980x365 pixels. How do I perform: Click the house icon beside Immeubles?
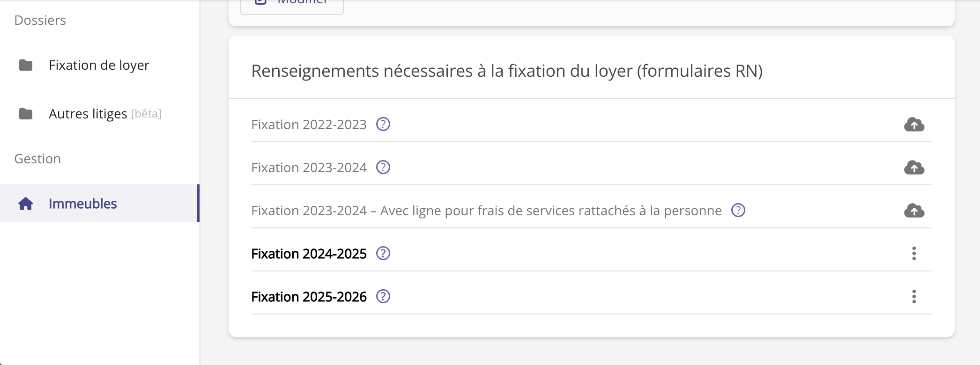point(26,204)
